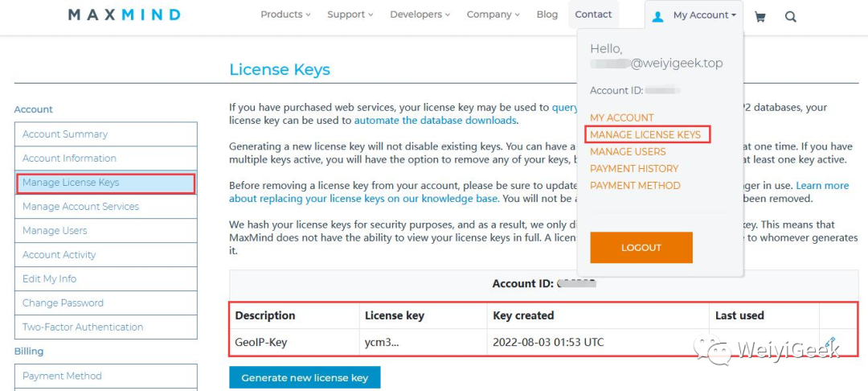868x391 pixels.
Task: Open the Contact menu item
Action: click(594, 14)
